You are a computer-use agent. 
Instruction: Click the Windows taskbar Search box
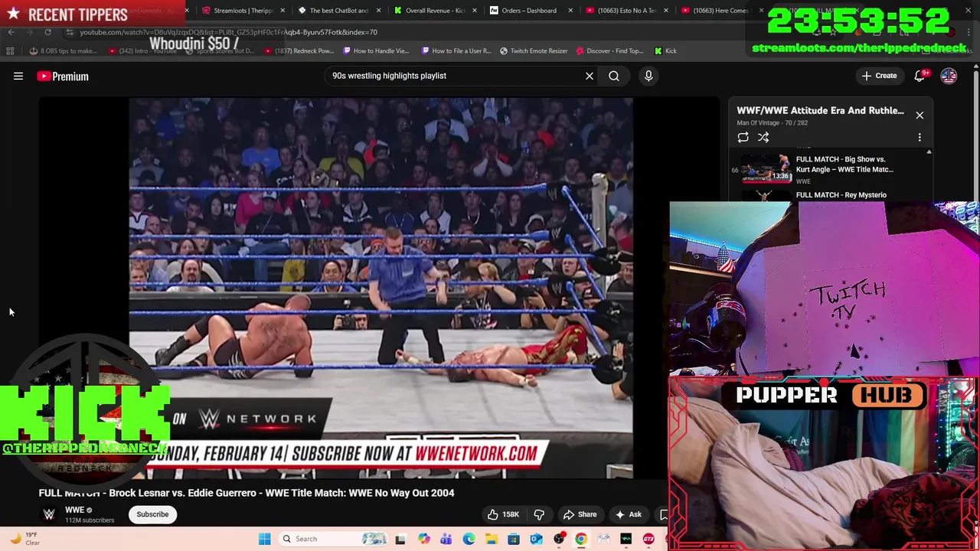pyautogui.click(x=334, y=539)
